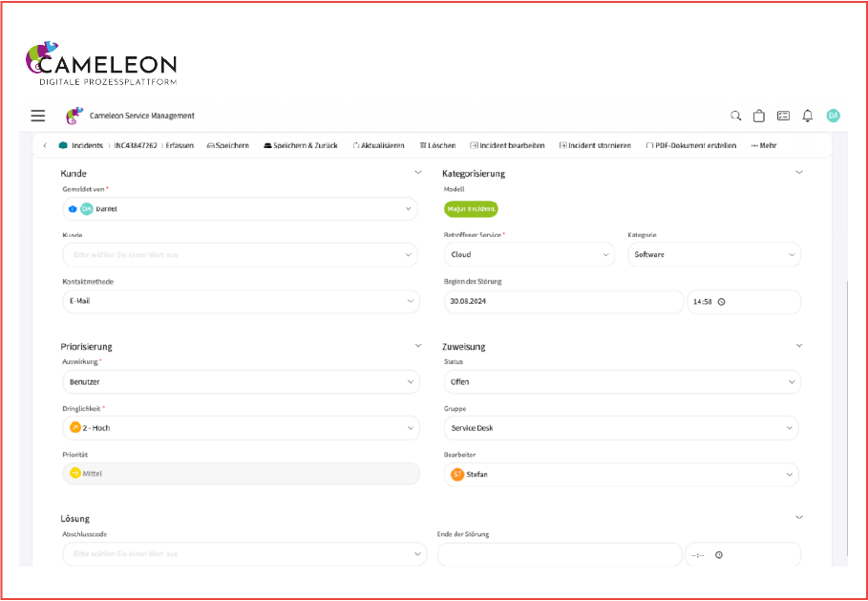The width and height of the screenshot is (868, 601).
Task: Open the Dringlichkeit dropdown
Action: [240, 428]
